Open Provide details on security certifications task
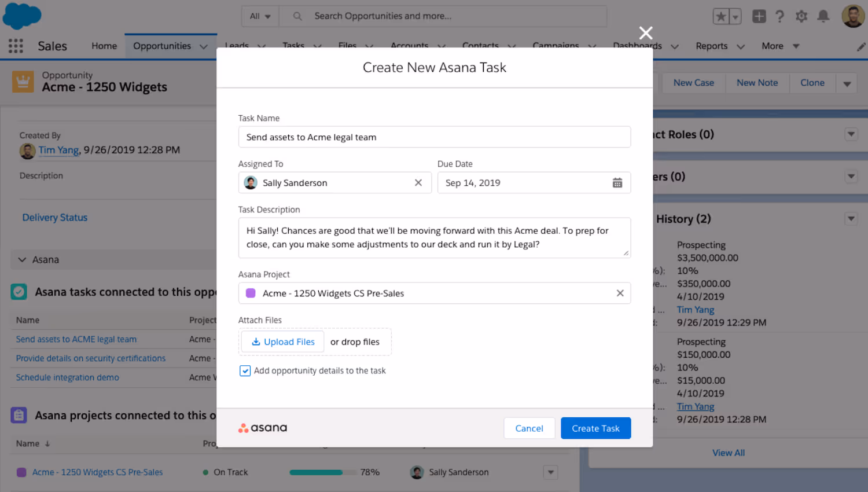868x492 pixels. coord(91,358)
